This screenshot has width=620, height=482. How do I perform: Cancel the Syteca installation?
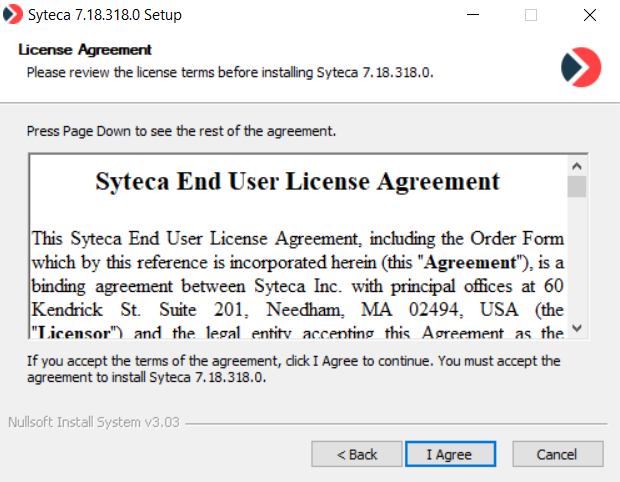click(x=556, y=454)
